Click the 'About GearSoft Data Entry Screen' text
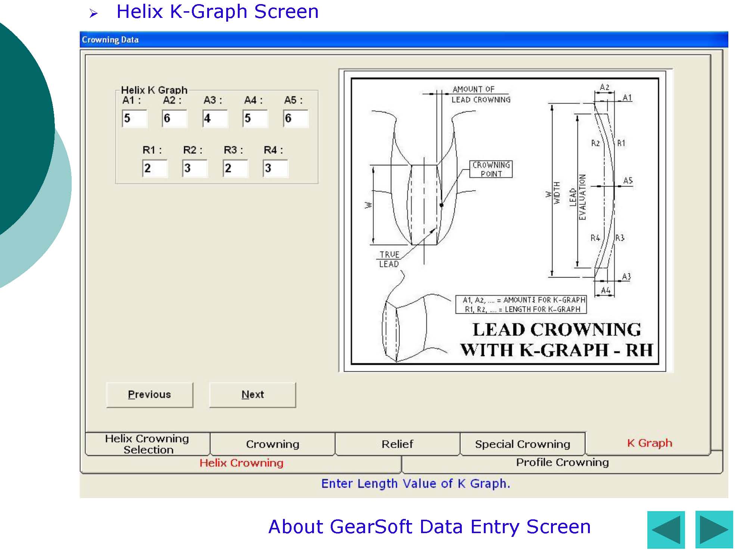This screenshot has height=560, width=747. (x=429, y=527)
